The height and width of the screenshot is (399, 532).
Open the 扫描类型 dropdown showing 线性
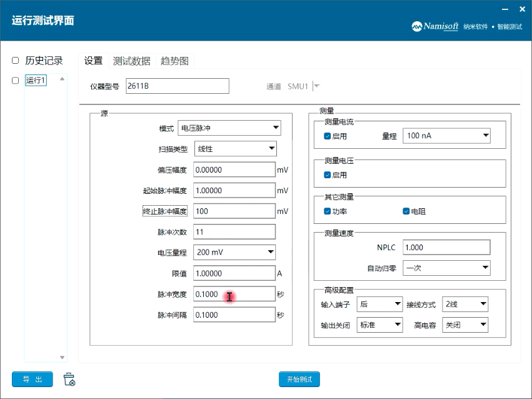pyautogui.click(x=236, y=149)
